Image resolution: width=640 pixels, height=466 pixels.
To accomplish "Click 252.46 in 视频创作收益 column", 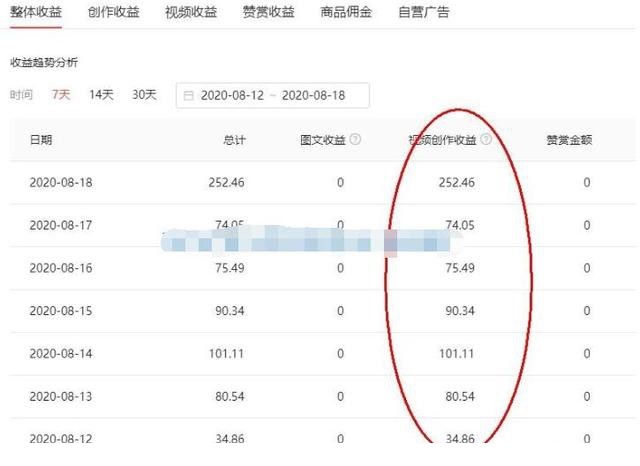I will tap(457, 182).
